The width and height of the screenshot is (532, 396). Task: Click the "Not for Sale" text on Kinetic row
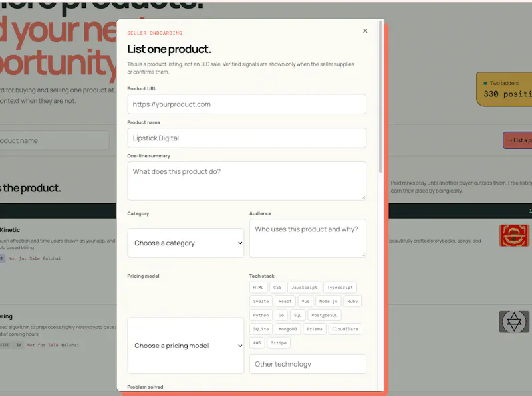(x=24, y=258)
